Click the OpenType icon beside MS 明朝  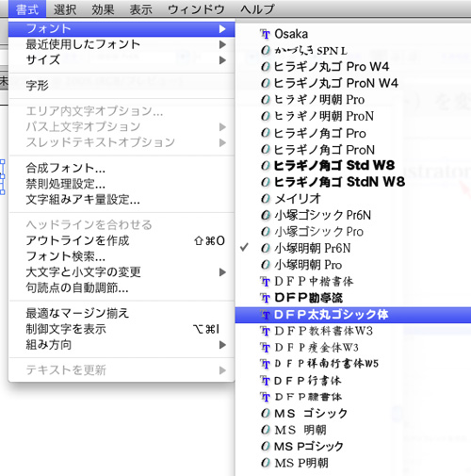click(266, 430)
